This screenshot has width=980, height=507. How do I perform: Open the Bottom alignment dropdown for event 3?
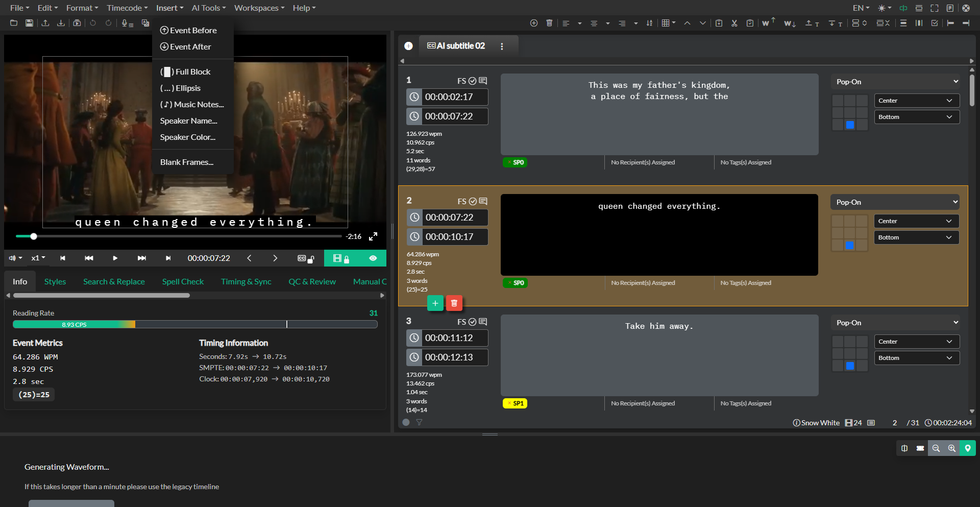pos(916,358)
